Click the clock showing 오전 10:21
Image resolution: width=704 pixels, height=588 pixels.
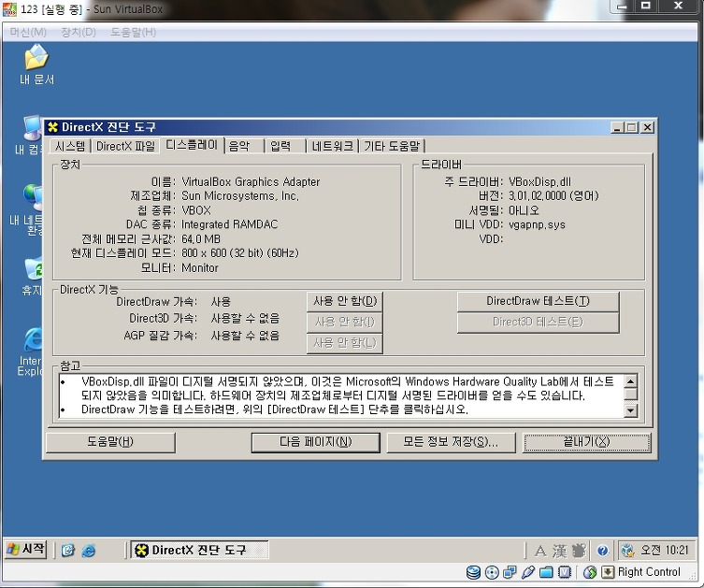click(x=665, y=551)
